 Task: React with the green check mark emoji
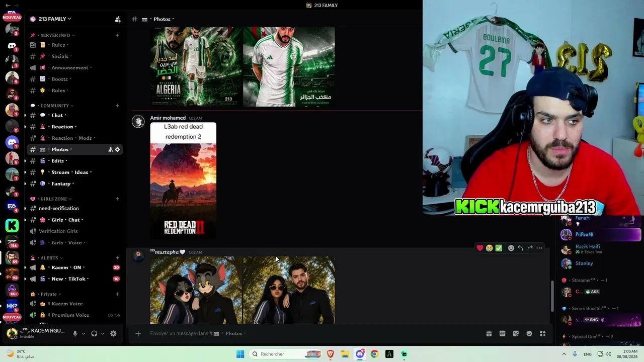(x=499, y=248)
